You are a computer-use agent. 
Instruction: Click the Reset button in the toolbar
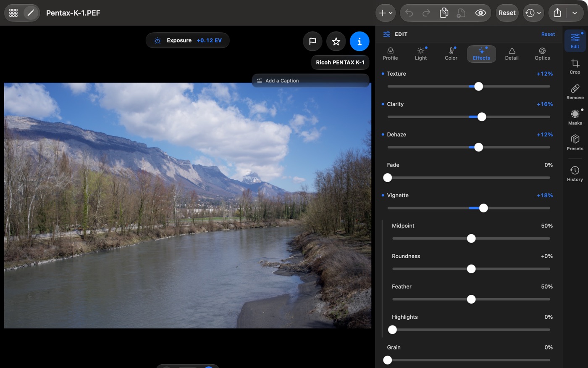point(507,13)
